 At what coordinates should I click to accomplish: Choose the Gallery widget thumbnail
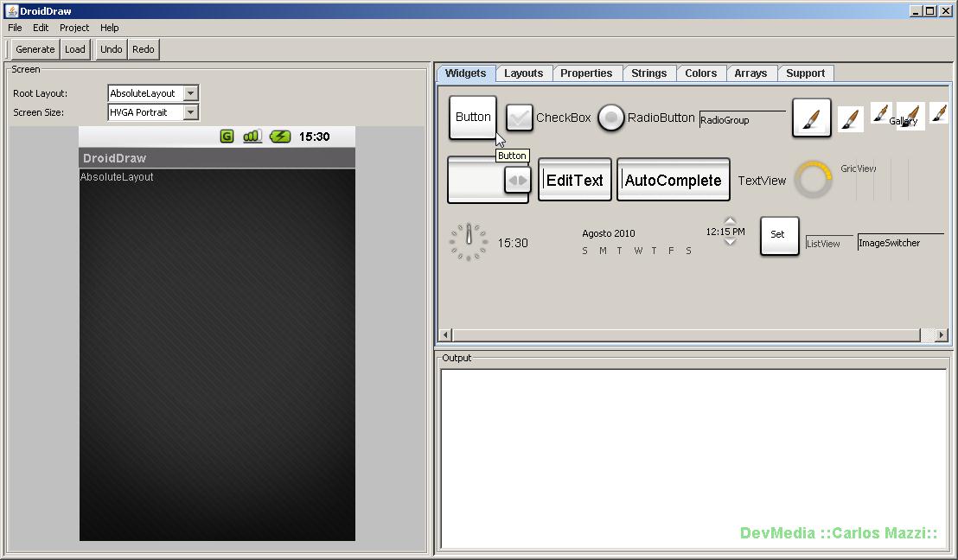[x=908, y=117]
